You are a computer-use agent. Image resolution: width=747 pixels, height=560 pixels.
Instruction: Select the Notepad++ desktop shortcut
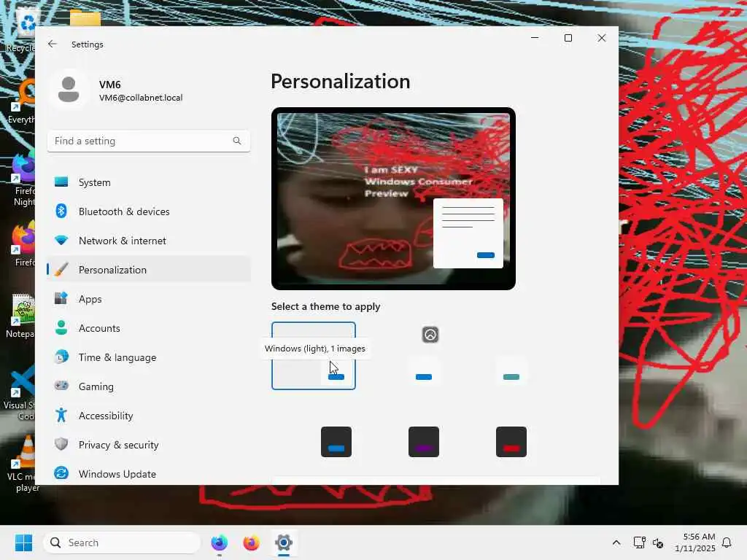pos(20,316)
